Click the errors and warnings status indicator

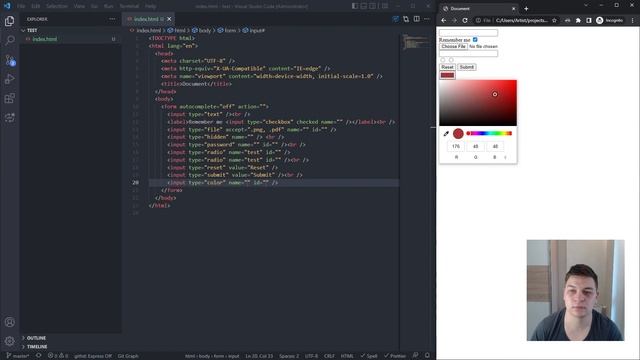point(58,356)
